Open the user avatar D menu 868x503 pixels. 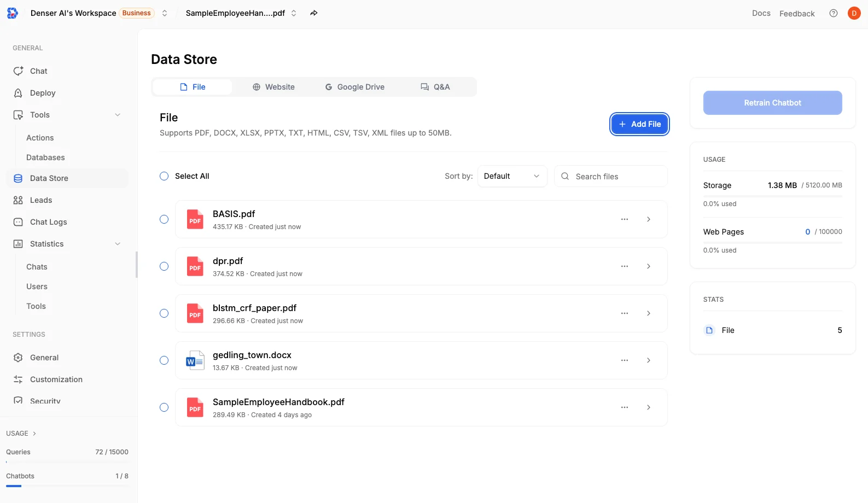pos(854,13)
